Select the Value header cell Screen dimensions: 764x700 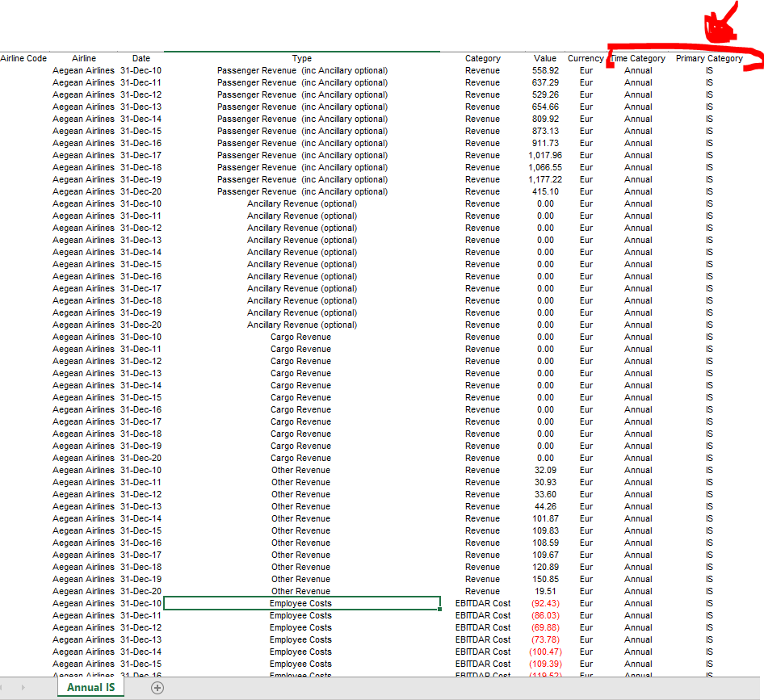pyautogui.click(x=545, y=58)
